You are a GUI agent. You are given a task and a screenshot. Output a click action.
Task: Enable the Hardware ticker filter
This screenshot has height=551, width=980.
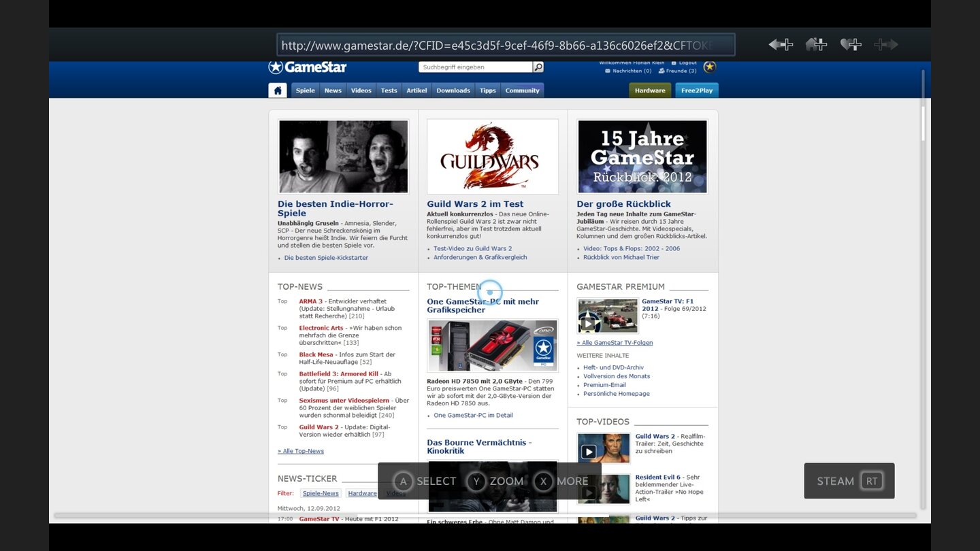362,492
